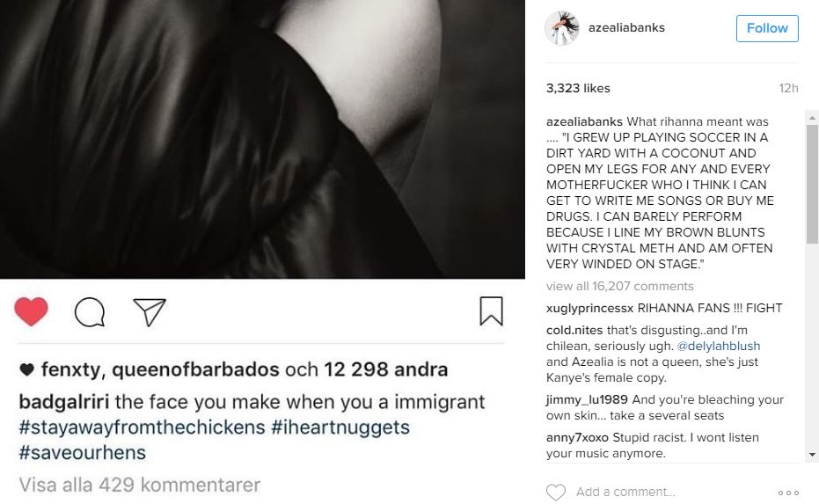Open @delylahblush mention
This screenshot has height=504, width=819.
pos(718,346)
